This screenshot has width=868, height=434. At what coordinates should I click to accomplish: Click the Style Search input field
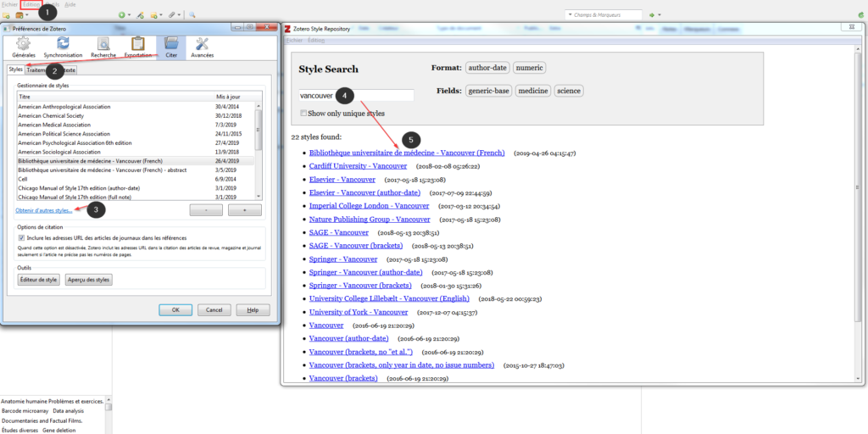(356, 95)
